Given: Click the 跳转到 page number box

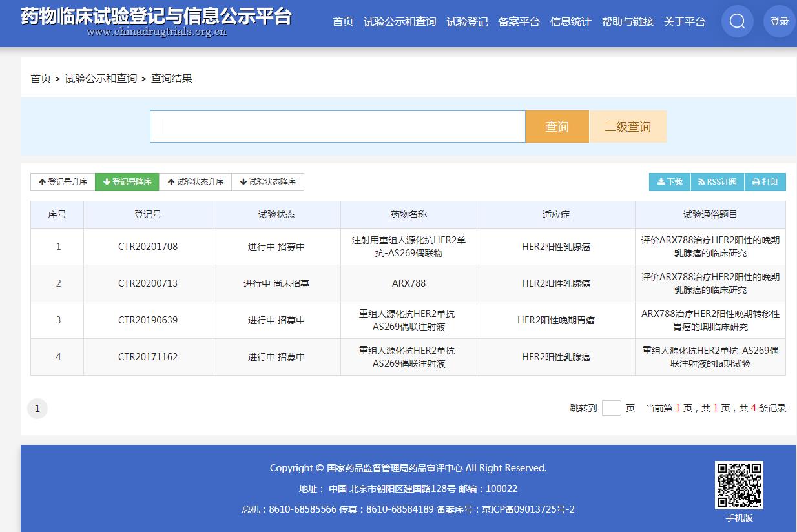Looking at the screenshot, I should click(611, 408).
